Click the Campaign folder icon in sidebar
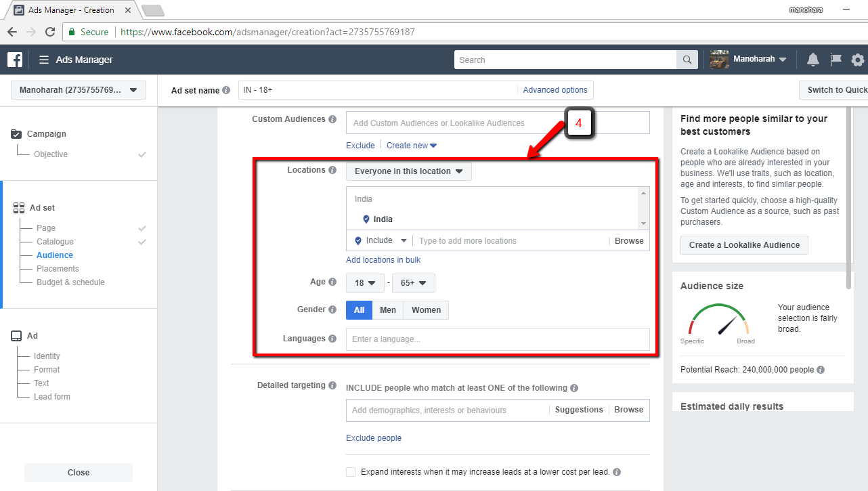Screen dimensions: 868x491 pos(17,134)
